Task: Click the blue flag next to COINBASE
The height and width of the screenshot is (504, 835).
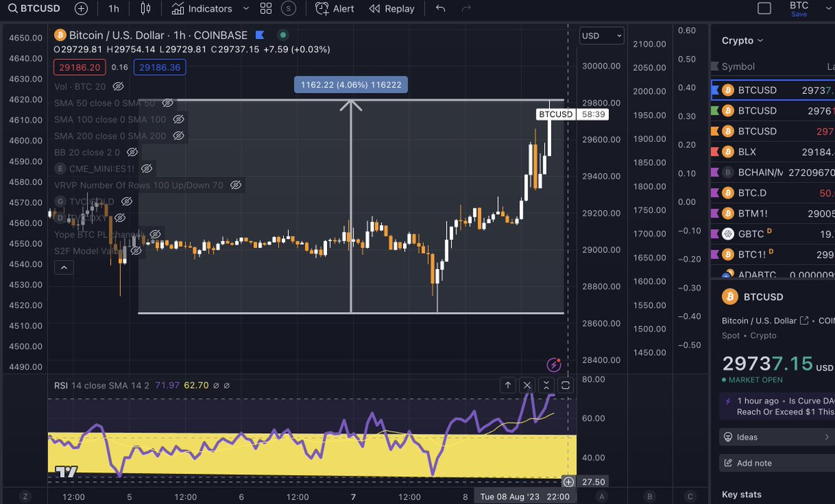Action: tap(260, 35)
